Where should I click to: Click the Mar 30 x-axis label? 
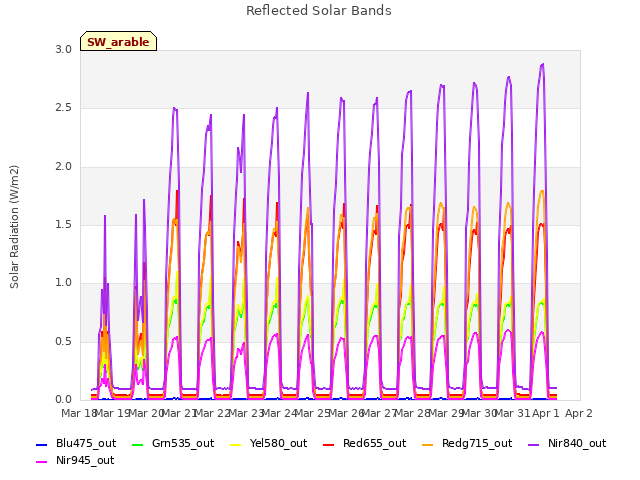(x=480, y=413)
